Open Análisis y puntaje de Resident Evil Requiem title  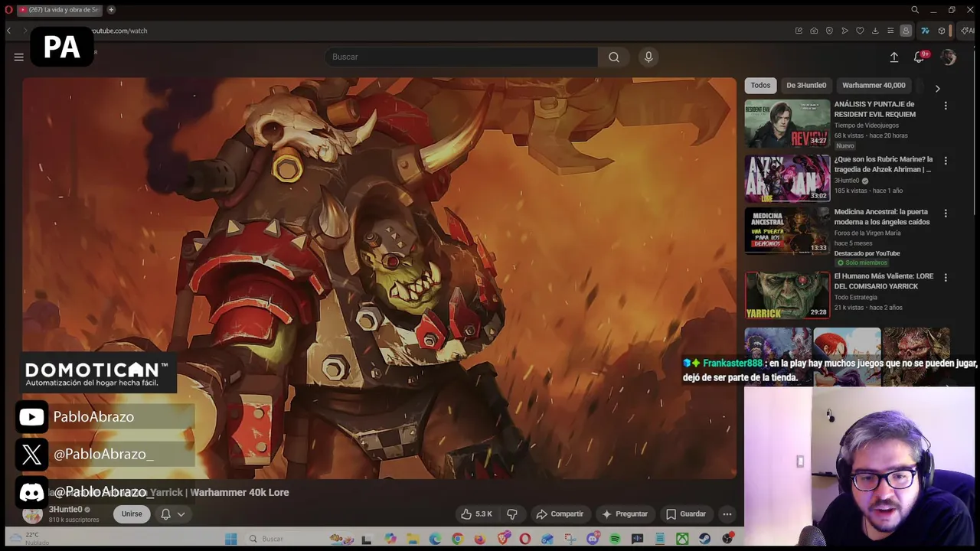874,109
